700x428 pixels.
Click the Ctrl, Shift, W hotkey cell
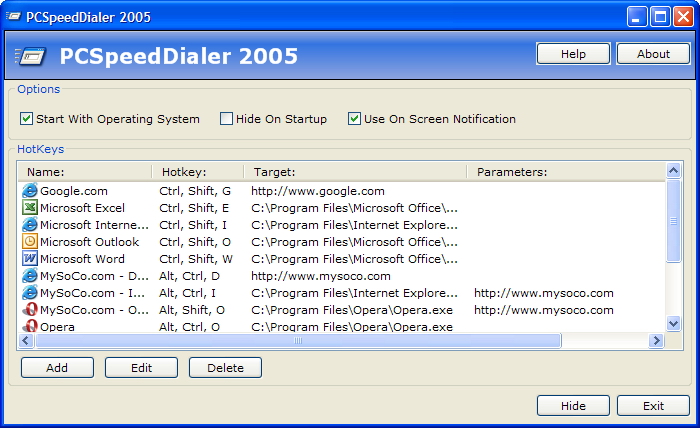point(196,259)
